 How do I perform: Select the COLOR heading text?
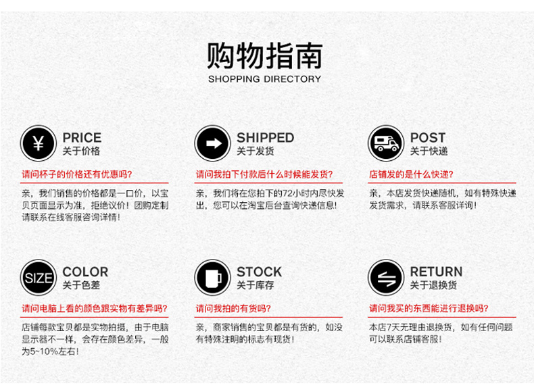coord(85,272)
